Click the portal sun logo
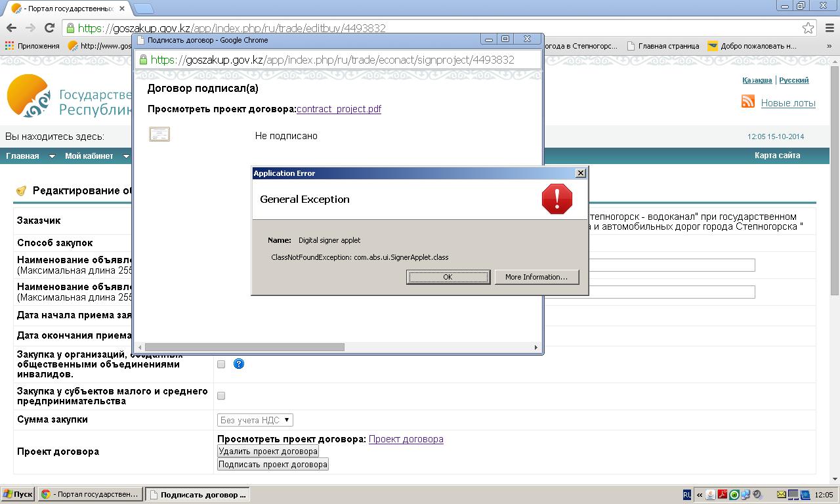The height and width of the screenshot is (504, 840). 29,96
